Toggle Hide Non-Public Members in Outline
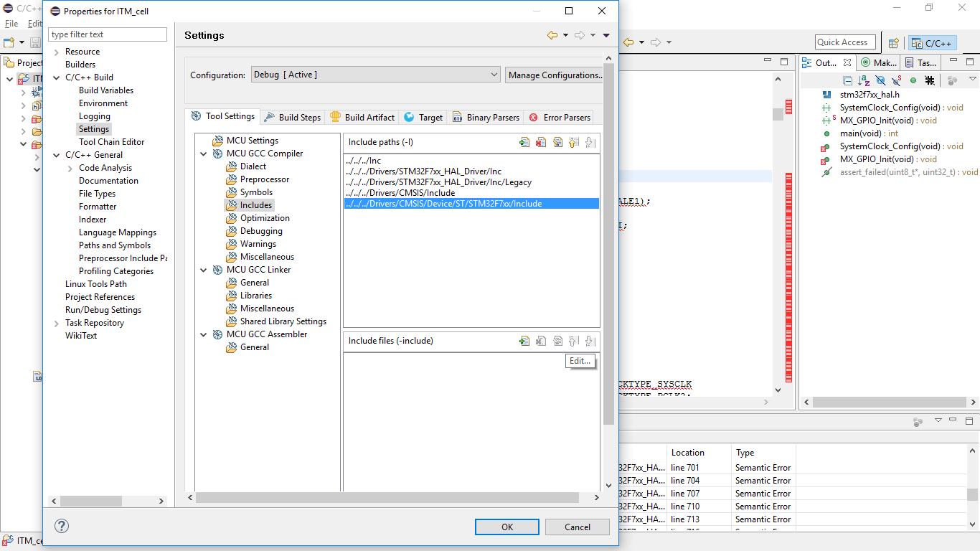The width and height of the screenshot is (980, 551). pos(913,80)
